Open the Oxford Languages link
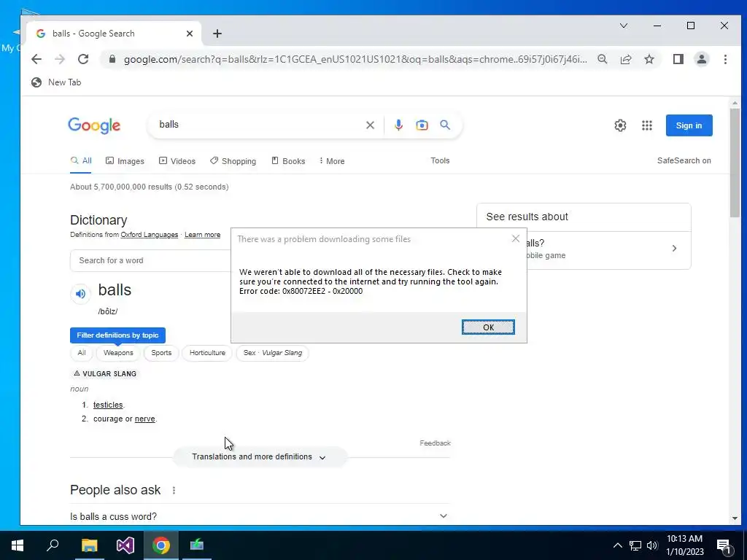 tap(149, 235)
